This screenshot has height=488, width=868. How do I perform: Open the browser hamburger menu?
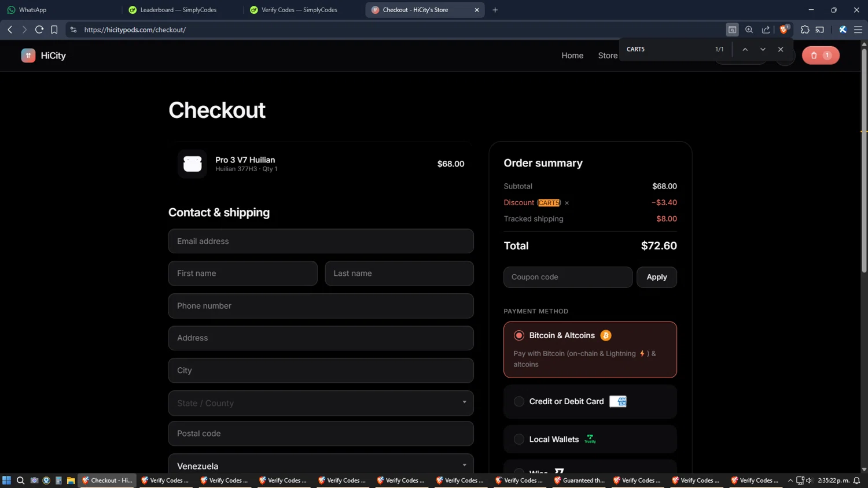click(x=858, y=29)
